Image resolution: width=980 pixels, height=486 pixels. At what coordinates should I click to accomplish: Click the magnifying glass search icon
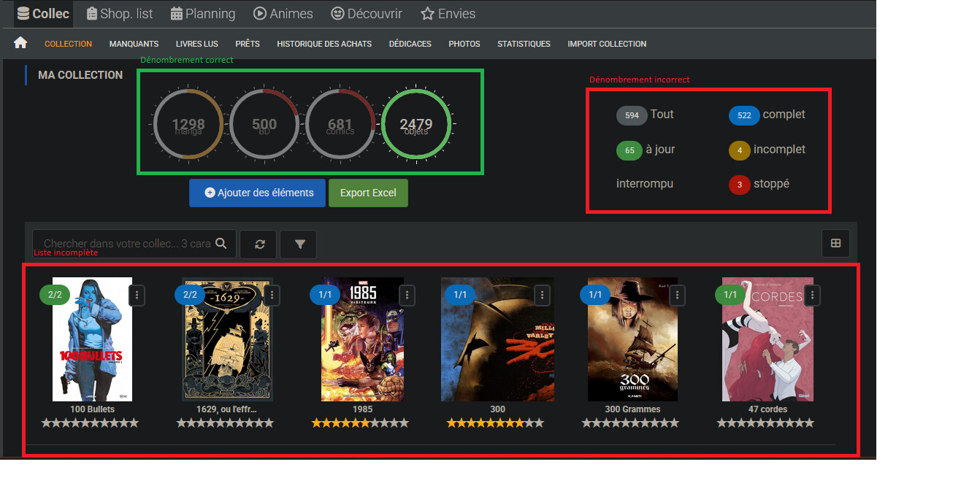(x=221, y=244)
